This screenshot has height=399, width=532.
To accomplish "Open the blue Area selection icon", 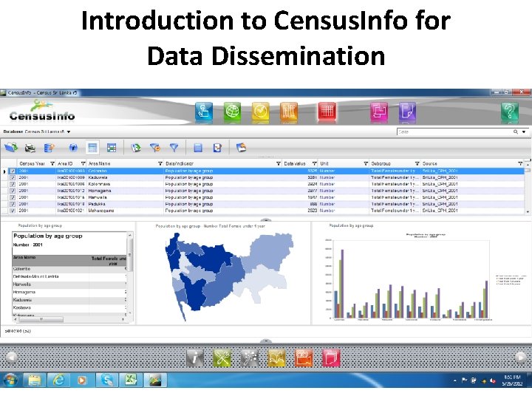I will pos(204,111).
